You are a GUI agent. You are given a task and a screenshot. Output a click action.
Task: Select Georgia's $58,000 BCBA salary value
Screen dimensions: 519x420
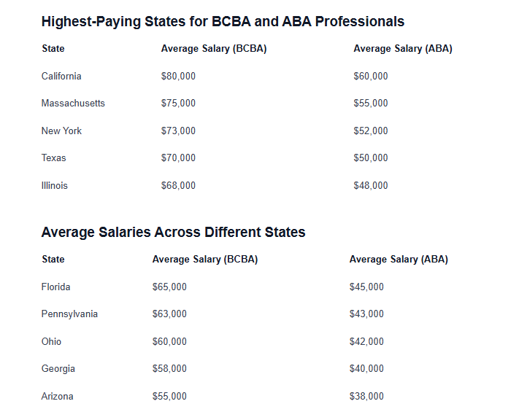(169, 369)
